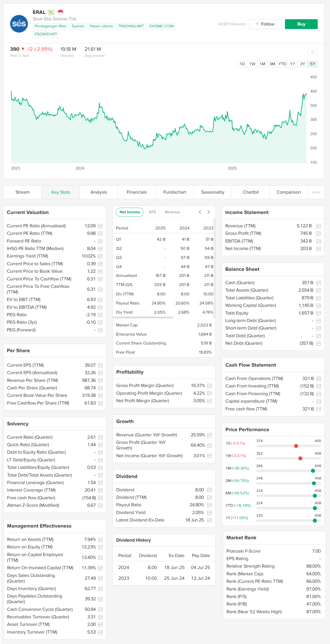The width and height of the screenshot is (330, 644).
Task: Set chart range to 3M
Action: tap(272, 64)
